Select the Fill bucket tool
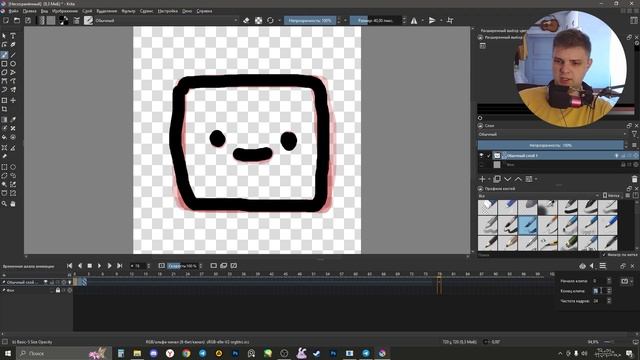This screenshot has width=640, height=360. tap(4, 138)
